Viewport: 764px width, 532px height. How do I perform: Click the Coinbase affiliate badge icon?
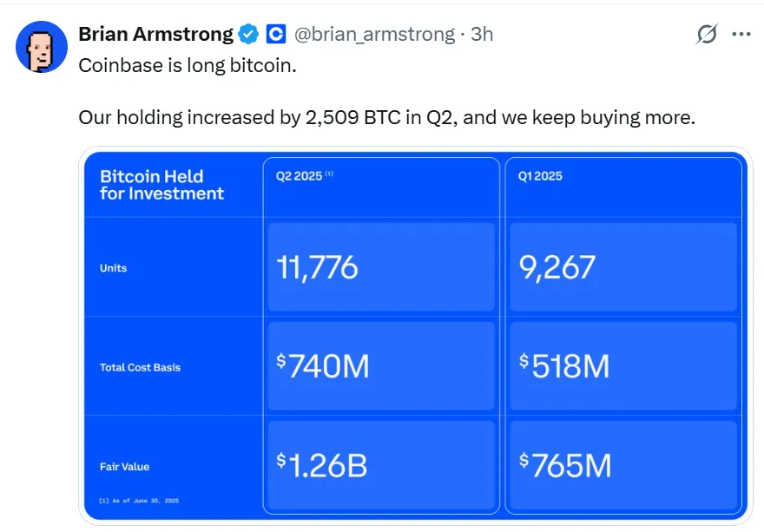tap(276, 35)
